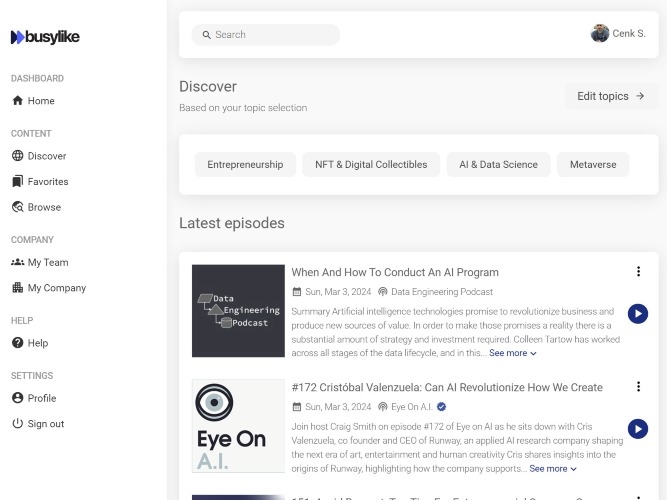Open Eye On A.I. cover thumbnail
The image size is (667, 500).
point(238,426)
